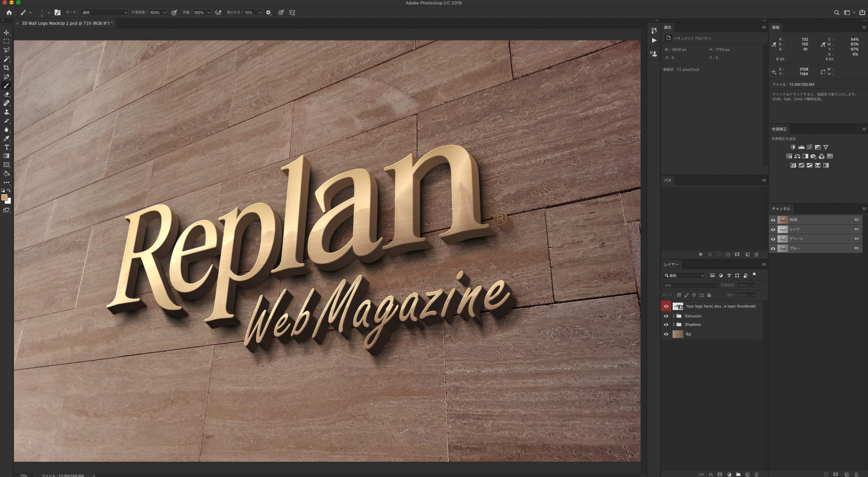The height and width of the screenshot is (477, 868).
Task: Add a Color Balance adjustment
Action: (x=797, y=156)
